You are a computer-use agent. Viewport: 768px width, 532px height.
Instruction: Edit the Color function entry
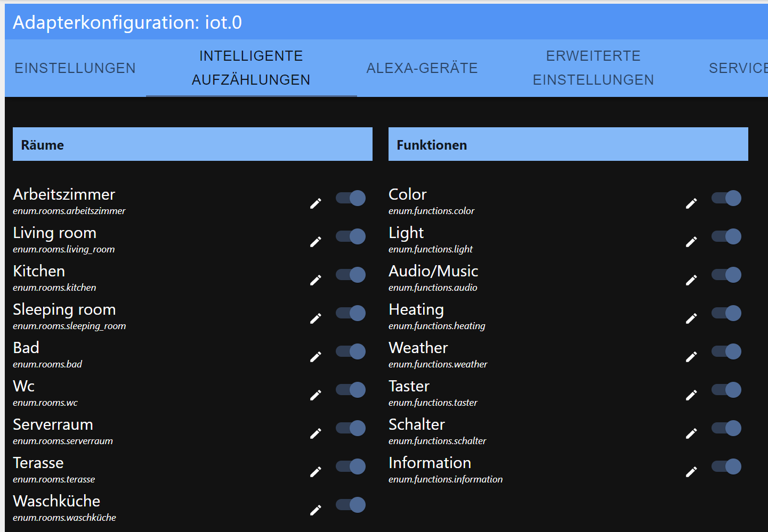[691, 203]
